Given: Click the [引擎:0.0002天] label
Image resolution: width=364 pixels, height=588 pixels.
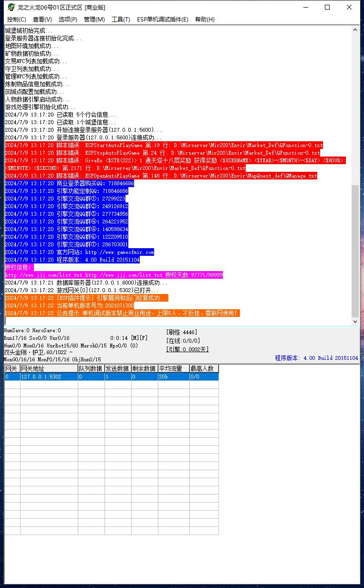Looking at the screenshot, I should click(187, 349).
